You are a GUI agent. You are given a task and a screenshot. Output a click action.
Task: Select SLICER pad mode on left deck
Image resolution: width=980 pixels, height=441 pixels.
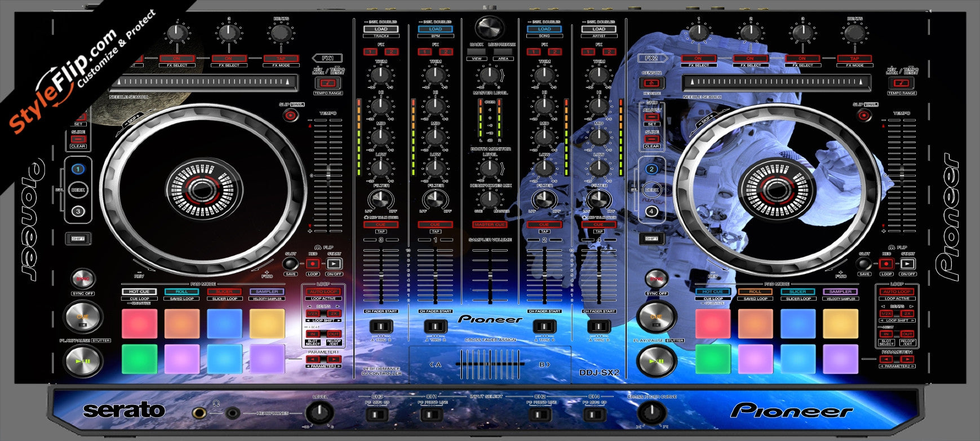pos(224,292)
